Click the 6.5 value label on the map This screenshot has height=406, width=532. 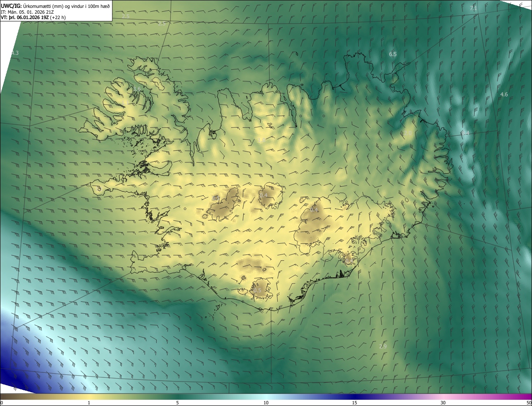point(393,54)
